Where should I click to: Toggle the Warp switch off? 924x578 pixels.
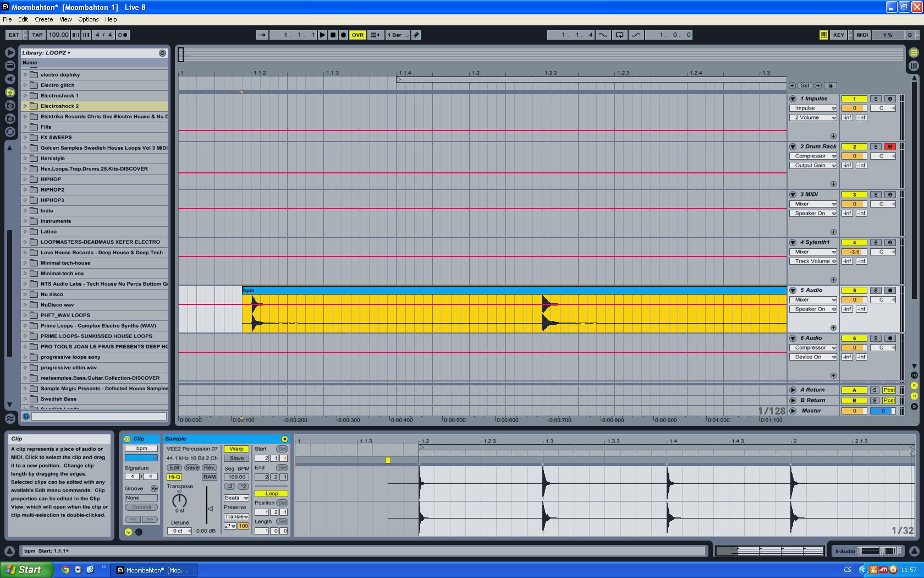tap(237, 449)
